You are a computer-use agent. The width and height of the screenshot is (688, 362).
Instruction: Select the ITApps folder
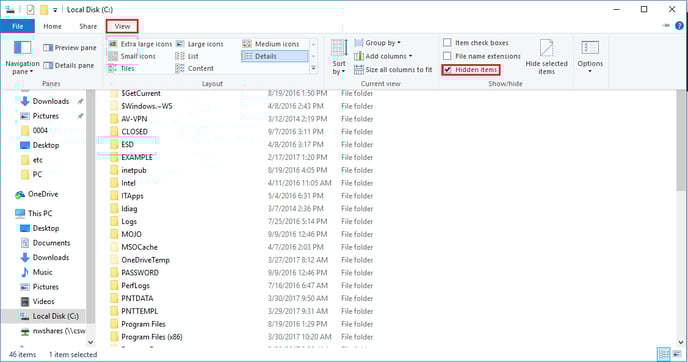coord(132,196)
